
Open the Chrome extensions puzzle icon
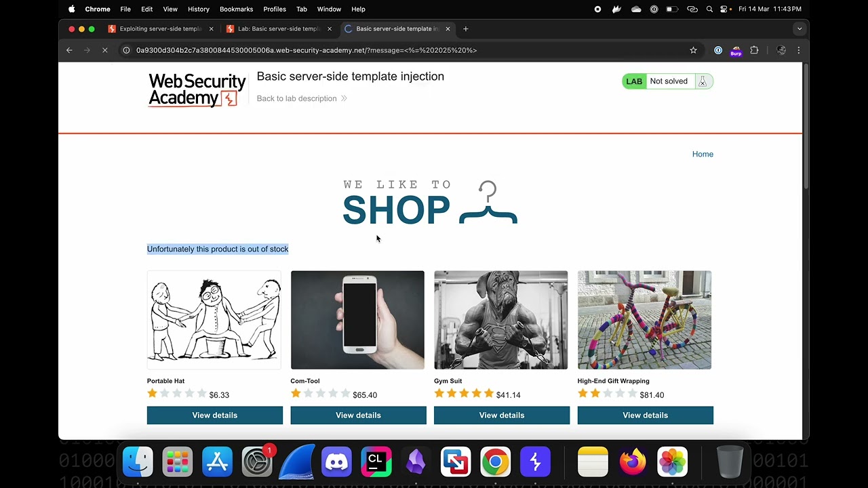click(754, 50)
